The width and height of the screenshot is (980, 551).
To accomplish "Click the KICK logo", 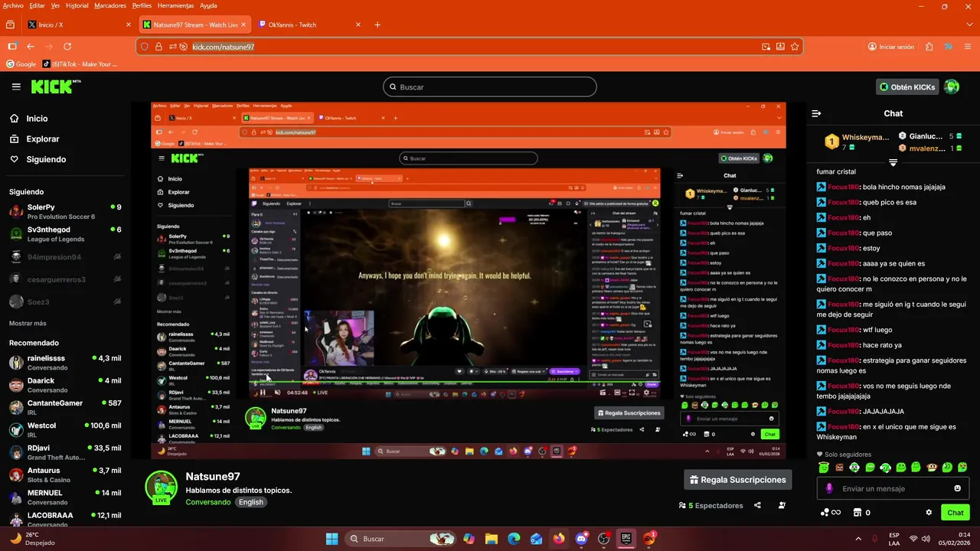I will [x=55, y=86].
